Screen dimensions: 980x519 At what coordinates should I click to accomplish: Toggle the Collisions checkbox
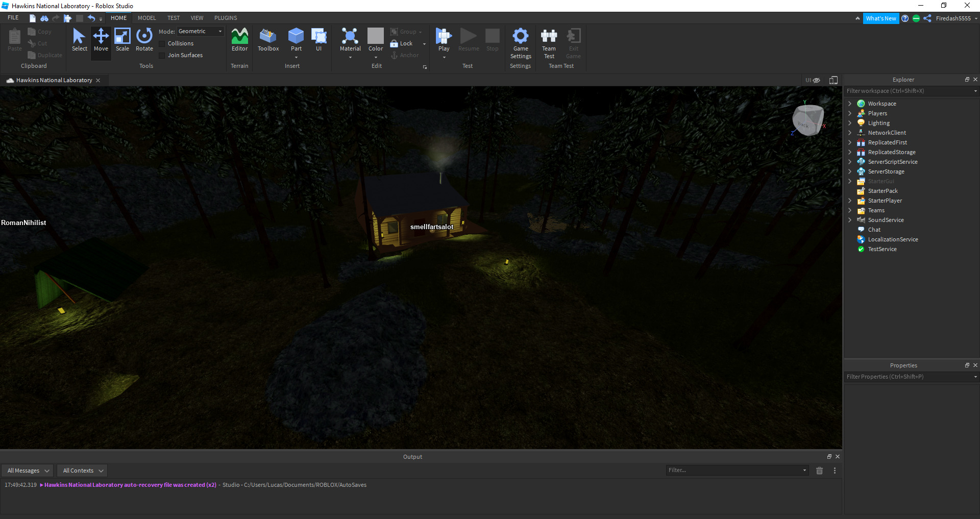coord(162,44)
